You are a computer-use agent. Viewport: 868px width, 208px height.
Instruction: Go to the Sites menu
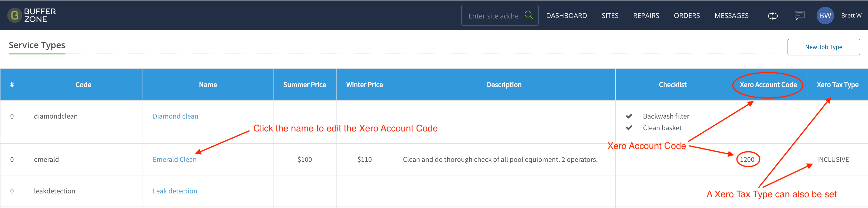point(610,16)
